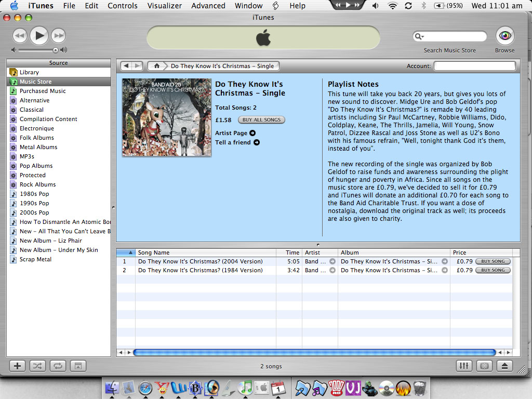The image size is (532, 399).
Task: Click the Account input field
Action: pos(475,66)
